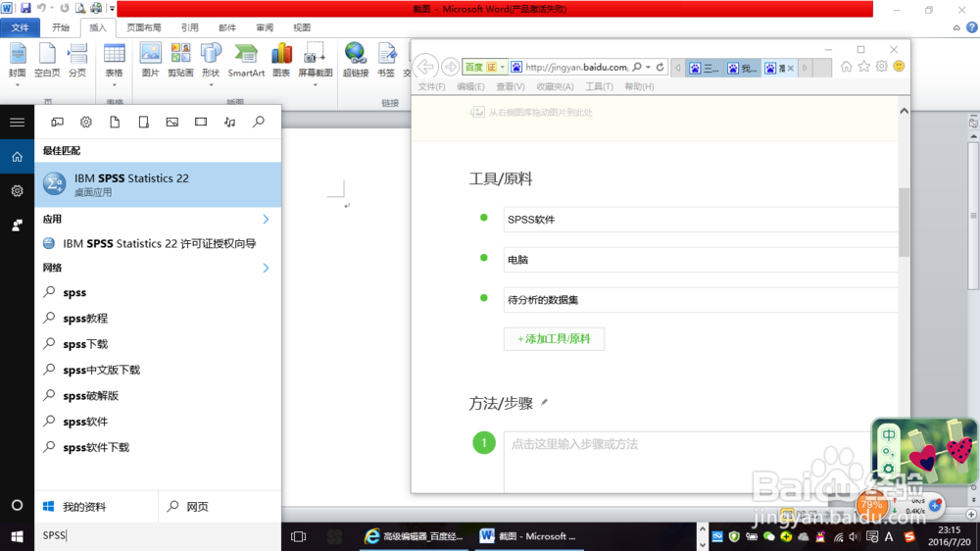Open the browser address bar dropdown

(x=648, y=67)
